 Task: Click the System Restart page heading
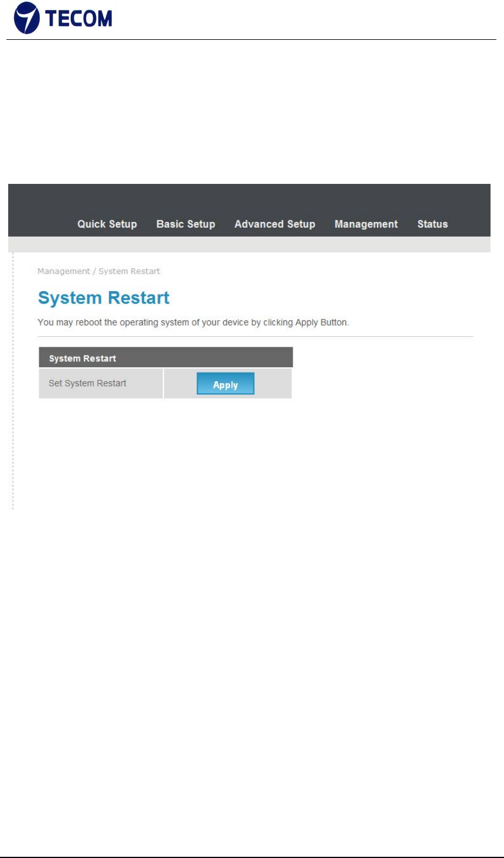[104, 298]
